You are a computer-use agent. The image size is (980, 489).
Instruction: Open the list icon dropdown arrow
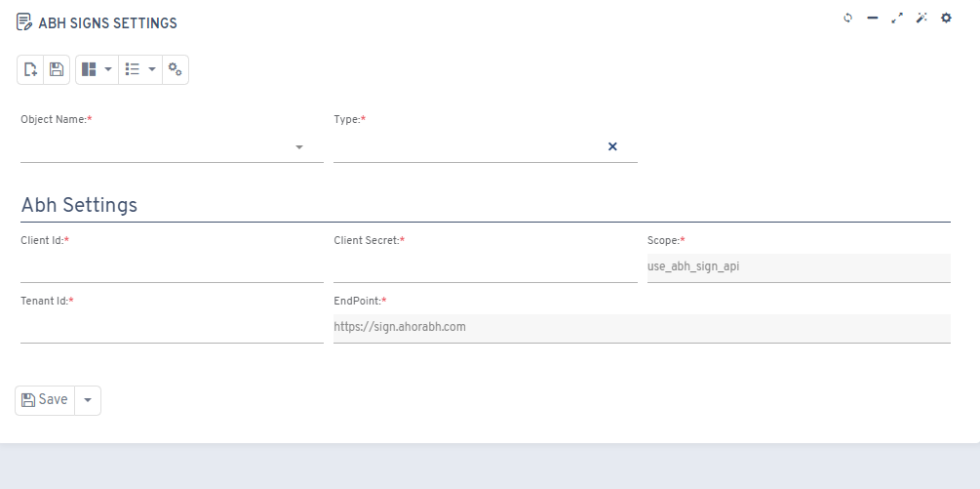coord(152,69)
